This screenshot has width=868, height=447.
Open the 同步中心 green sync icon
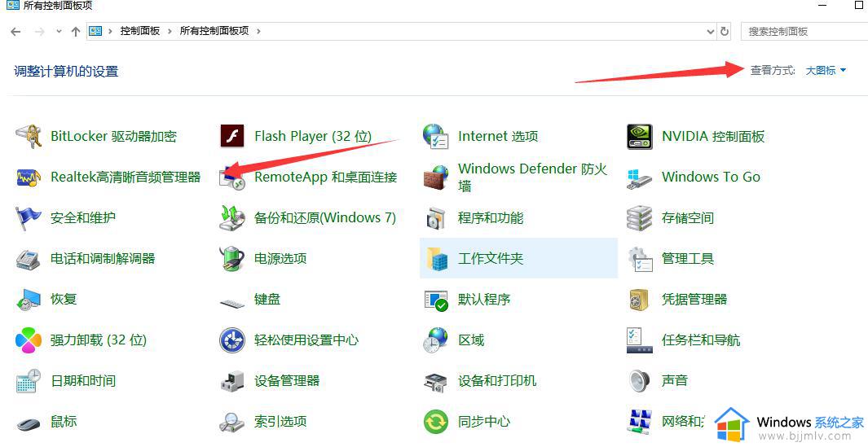click(436, 422)
